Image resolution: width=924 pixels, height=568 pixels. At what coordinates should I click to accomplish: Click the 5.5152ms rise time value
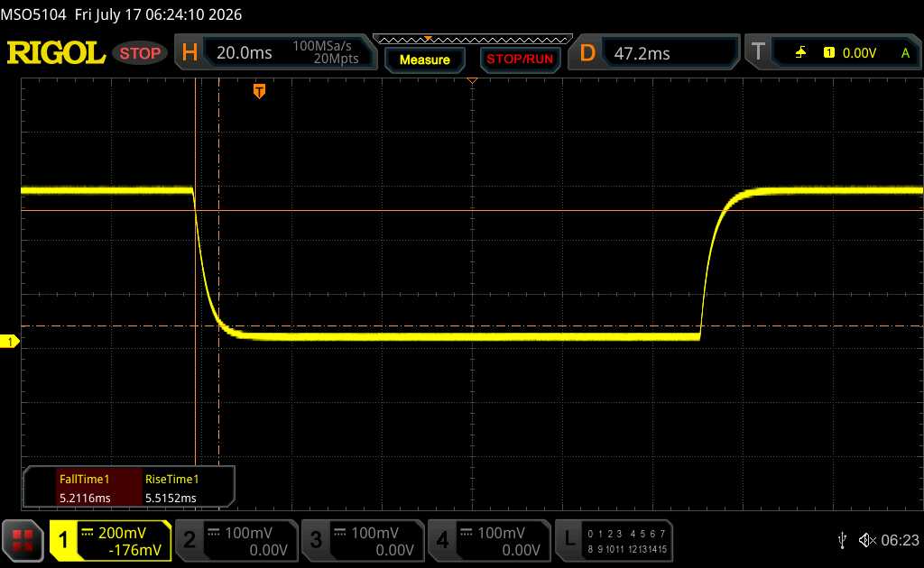(x=171, y=498)
